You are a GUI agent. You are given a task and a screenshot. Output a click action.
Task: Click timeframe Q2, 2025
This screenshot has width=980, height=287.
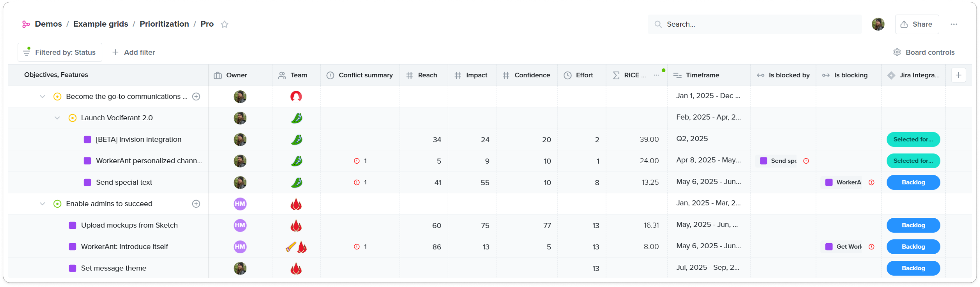692,139
